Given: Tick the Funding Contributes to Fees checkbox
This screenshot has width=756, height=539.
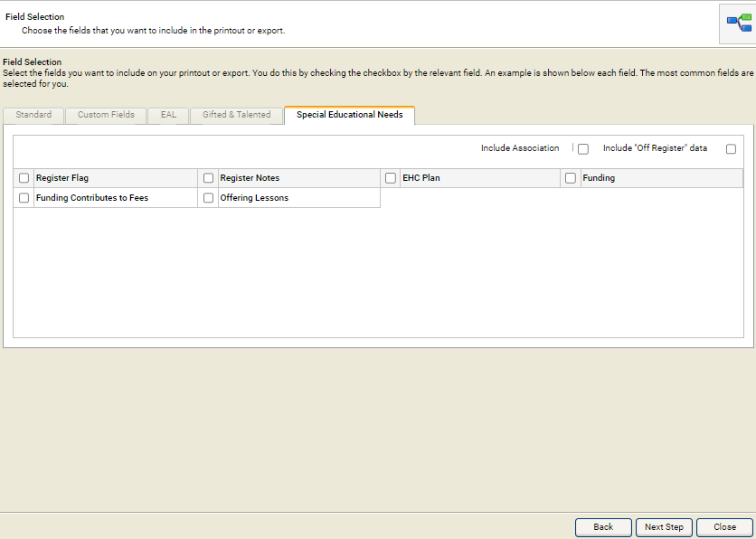Looking at the screenshot, I should [24, 198].
